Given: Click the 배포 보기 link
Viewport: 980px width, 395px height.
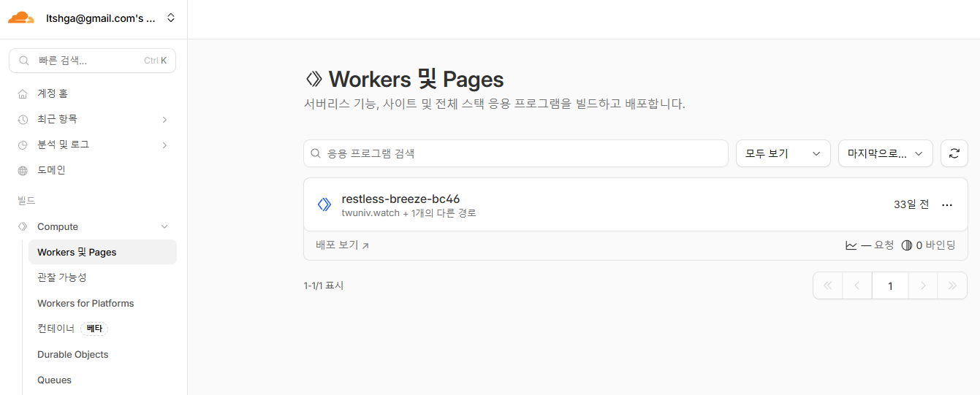Looking at the screenshot, I should (x=337, y=245).
